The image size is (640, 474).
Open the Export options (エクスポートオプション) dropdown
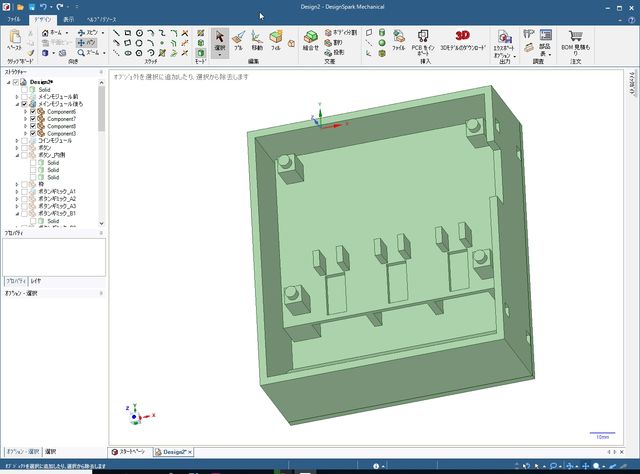[514, 56]
